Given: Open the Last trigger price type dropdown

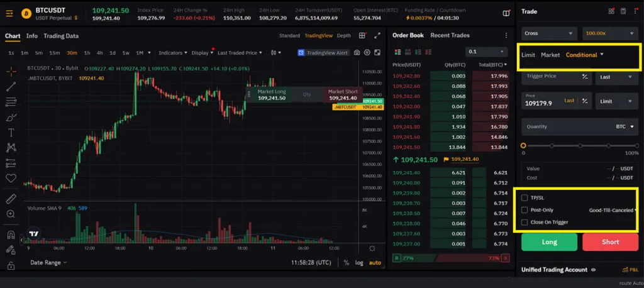Looking at the screenshot, I should 616,77.
